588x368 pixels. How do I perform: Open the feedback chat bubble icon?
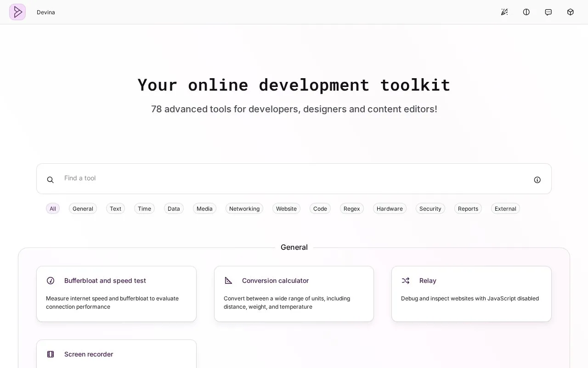548,12
